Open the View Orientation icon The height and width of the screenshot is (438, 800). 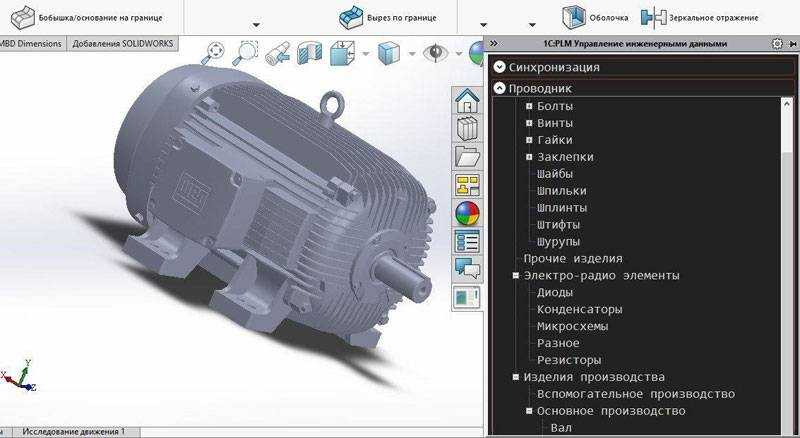(342, 53)
